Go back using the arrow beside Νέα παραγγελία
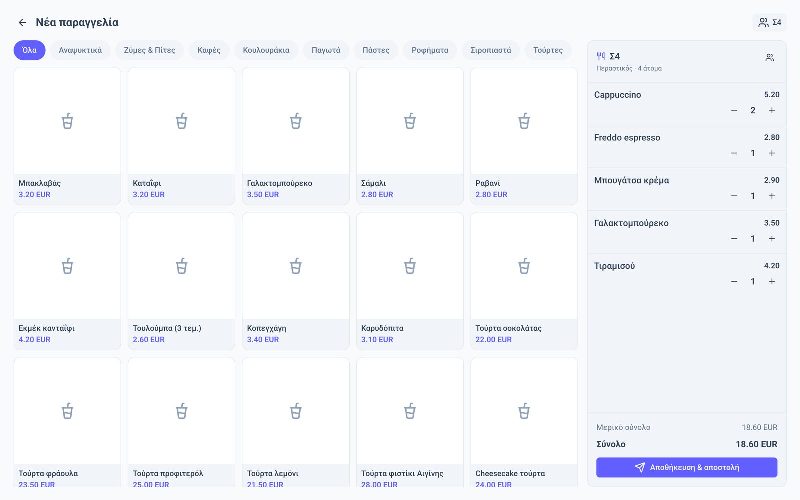Image resolution: width=800 pixels, height=500 pixels. pos(22,22)
